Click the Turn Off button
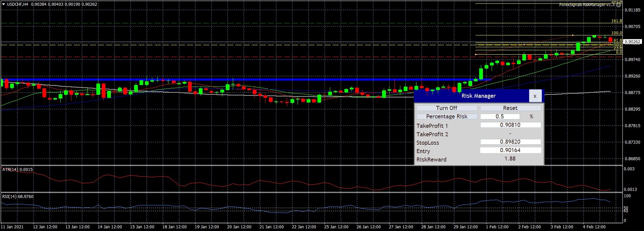 447,108
